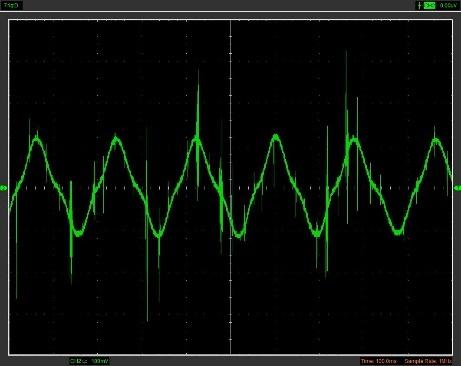This screenshot has width=461, height=366.
Task: Click the Trig'D status indicator
Action: (11, 5)
